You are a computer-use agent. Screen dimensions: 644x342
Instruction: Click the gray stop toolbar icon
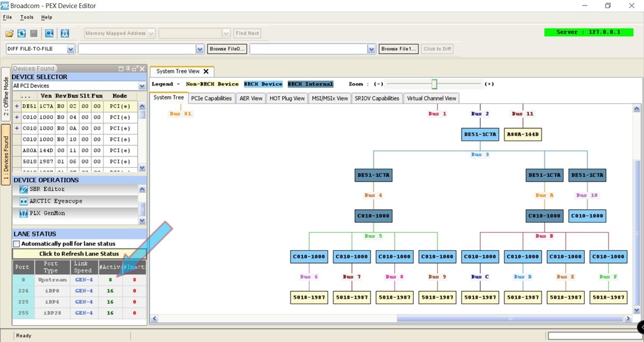pos(34,33)
